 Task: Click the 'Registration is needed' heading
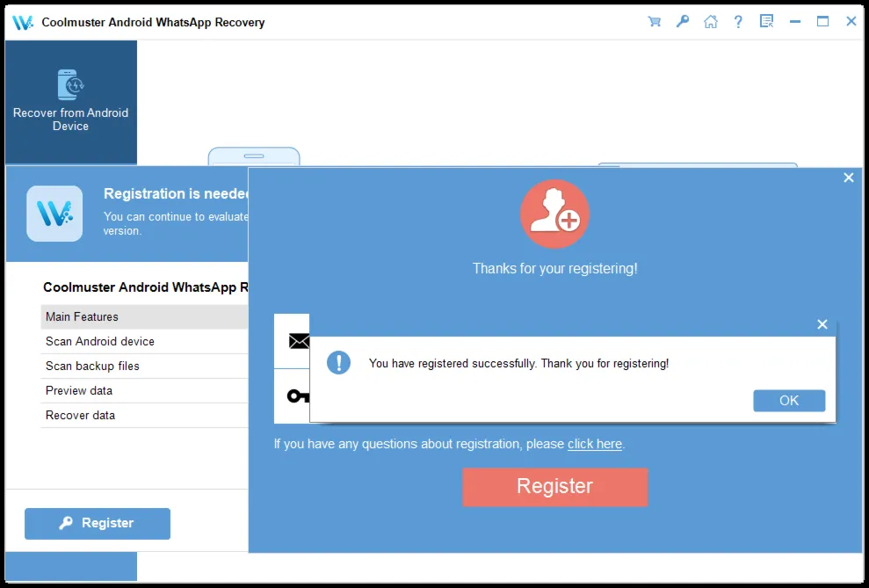pyautogui.click(x=177, y=193)
